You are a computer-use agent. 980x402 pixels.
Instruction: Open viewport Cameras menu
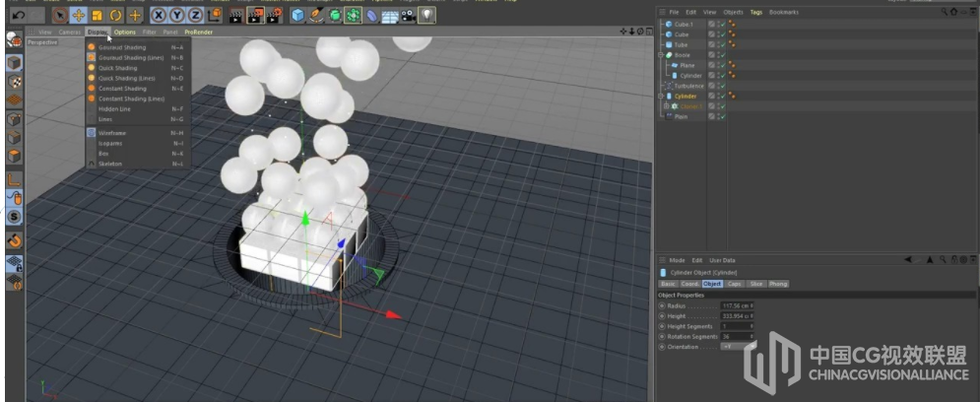[x=70, y=32]
